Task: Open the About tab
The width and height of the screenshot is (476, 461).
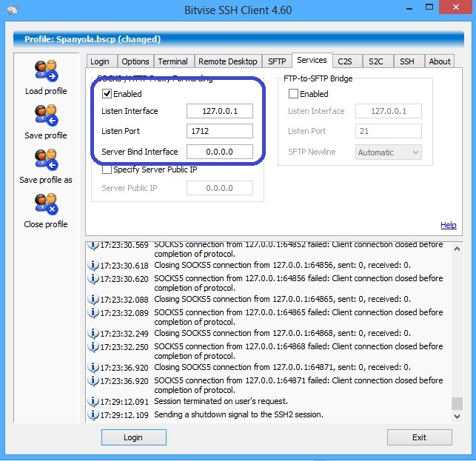Action: coord(440,61)
